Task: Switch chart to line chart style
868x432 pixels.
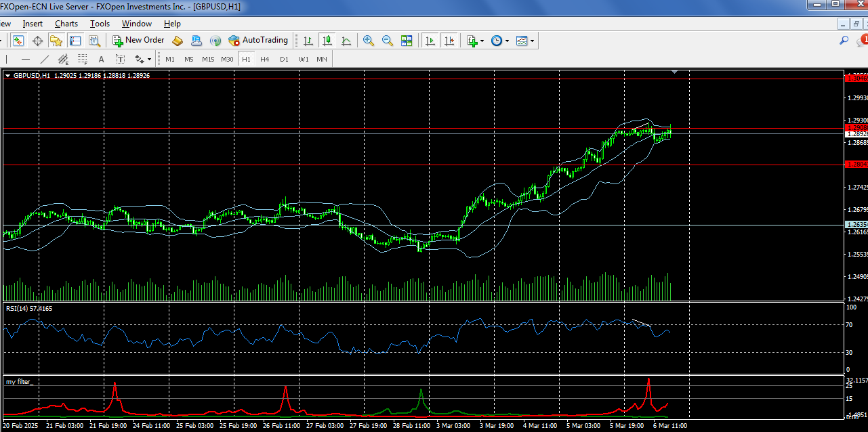Action: click(346, 41)
